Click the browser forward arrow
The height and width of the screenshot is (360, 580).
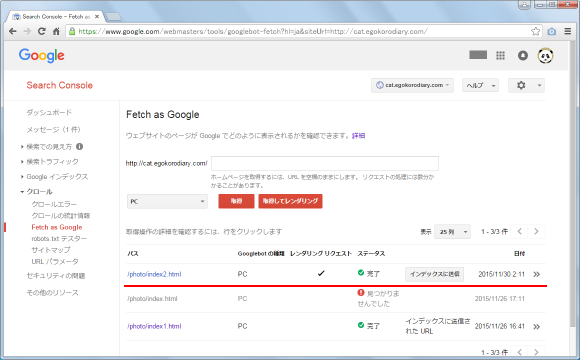27,31
